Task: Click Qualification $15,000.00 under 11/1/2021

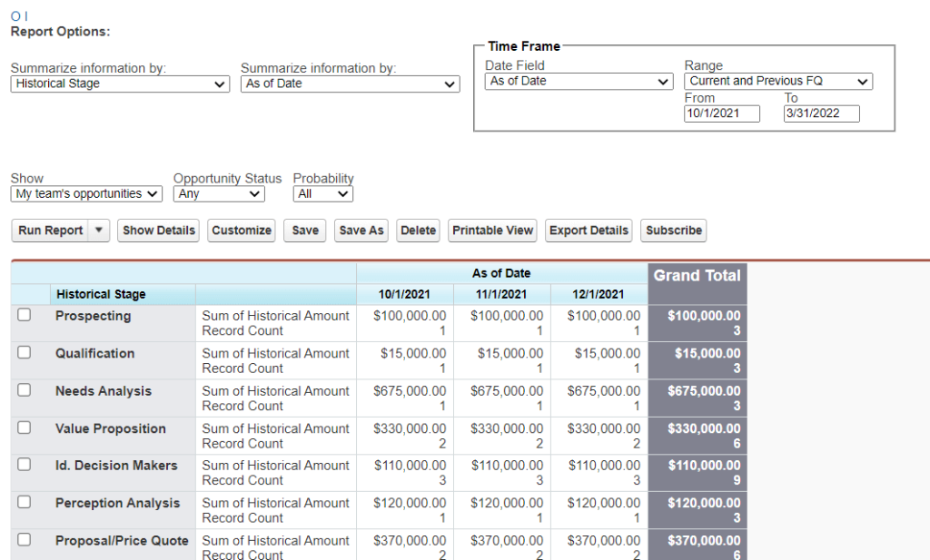Action: 510,354
